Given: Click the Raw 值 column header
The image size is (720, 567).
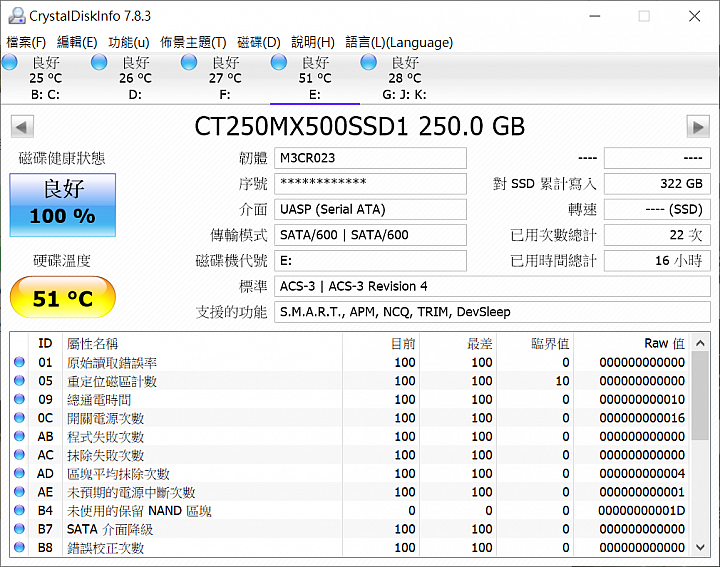Looking at the screenshot, I should click(631, 343).
